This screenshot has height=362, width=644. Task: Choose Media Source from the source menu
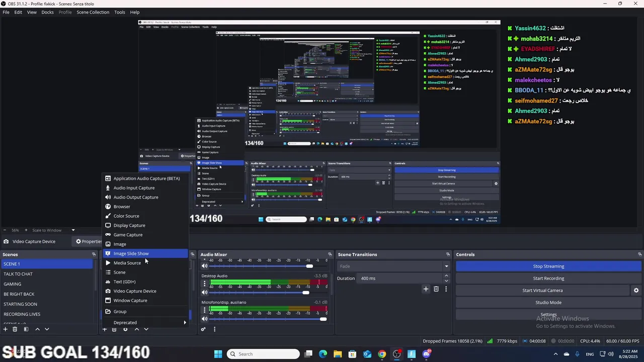(x=145, y=263)
